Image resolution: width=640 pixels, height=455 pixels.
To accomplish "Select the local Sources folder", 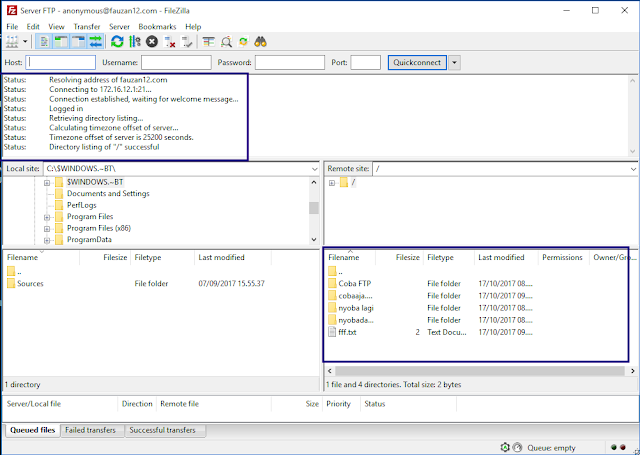I will 30,283.
